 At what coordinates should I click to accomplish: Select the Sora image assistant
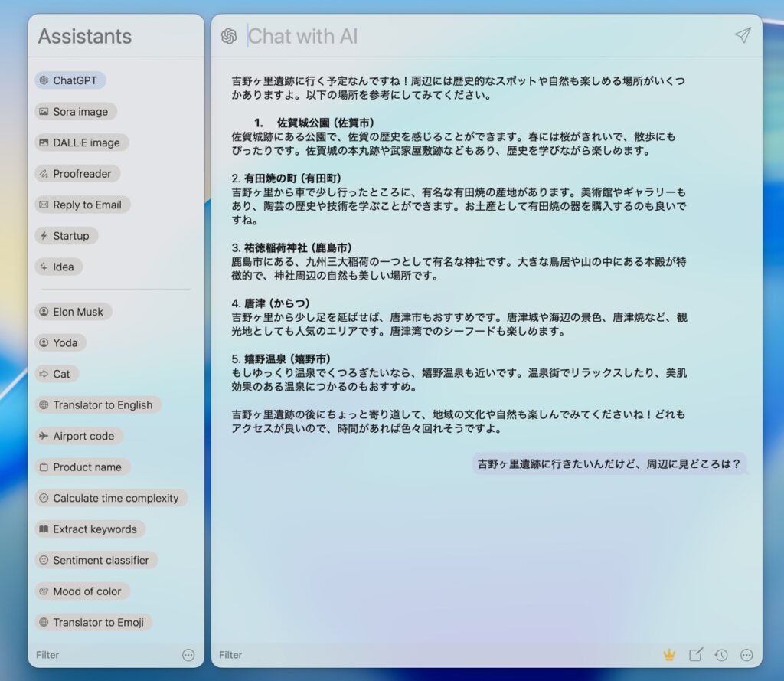pyautogui.click(x=75, y=112)
